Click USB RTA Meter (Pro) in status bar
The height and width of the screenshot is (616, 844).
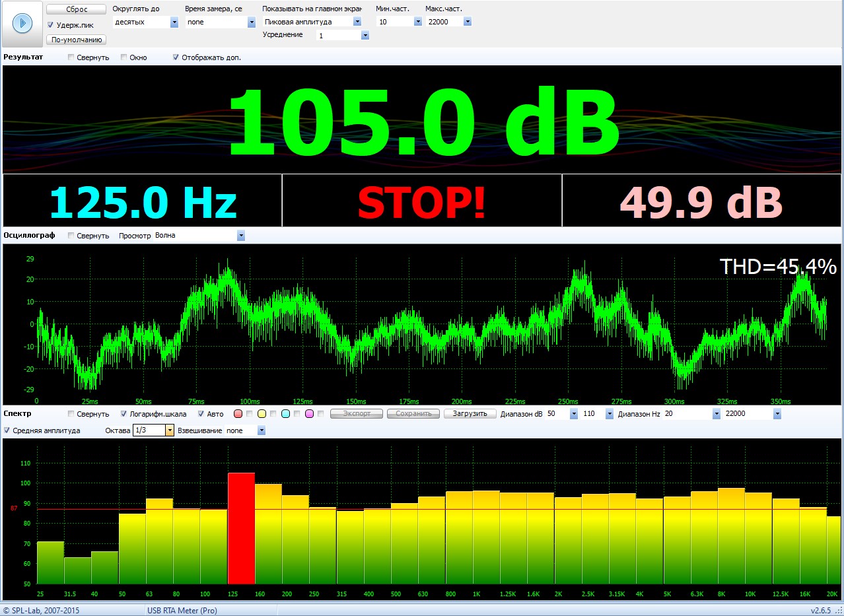click(x=182, y=611)
